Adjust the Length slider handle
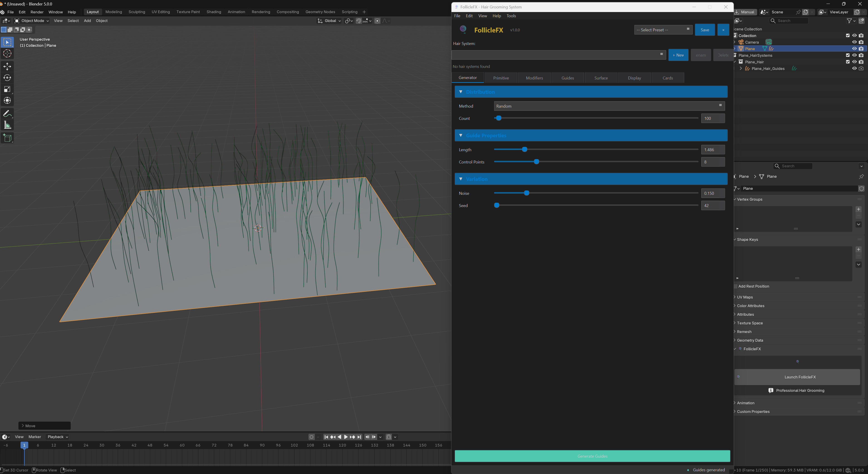Viewport: 868px width, 474px height. tap(525, 149)
